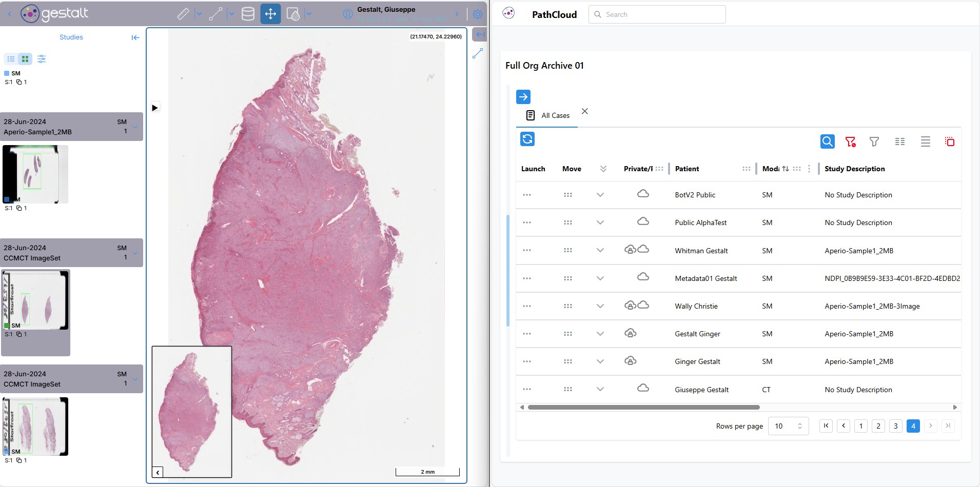Screen dimensions: 980x487
Task: Select the All Cases tab
Action: pyautogui.click(x=548, y=116)
